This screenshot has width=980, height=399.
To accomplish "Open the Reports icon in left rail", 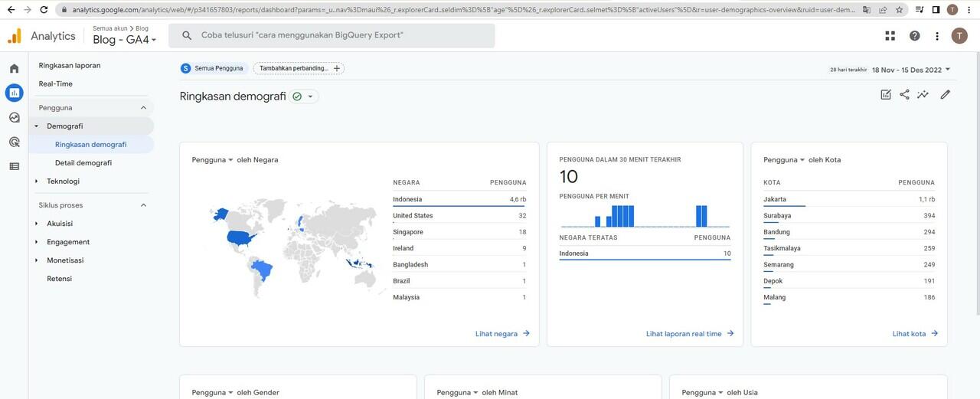I will click(14, 93).
